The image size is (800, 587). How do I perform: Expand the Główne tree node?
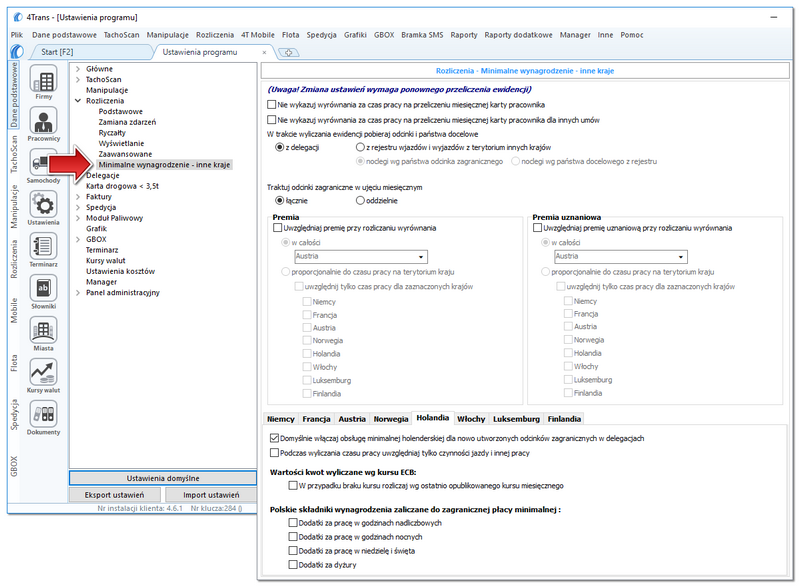coord(78,69)
